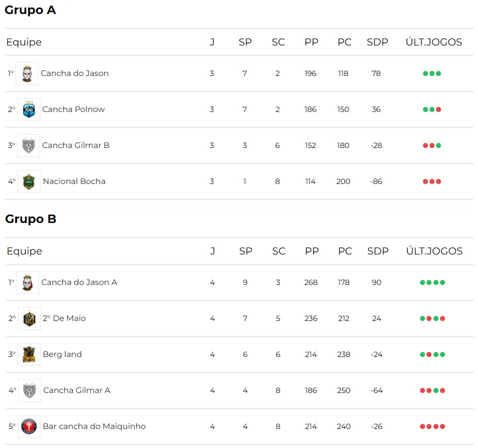Click the Cancha Polnow team crest

click(x=29, y=109)
